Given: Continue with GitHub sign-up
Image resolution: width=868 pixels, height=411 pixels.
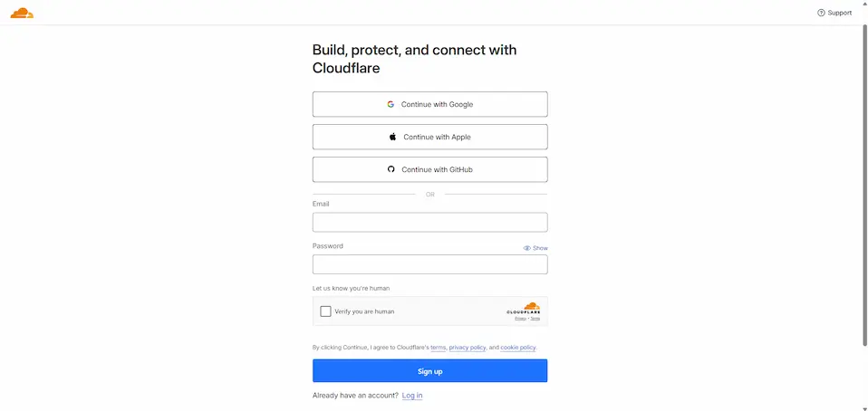Looking at the screenshot, I should [x=429, y=169].
